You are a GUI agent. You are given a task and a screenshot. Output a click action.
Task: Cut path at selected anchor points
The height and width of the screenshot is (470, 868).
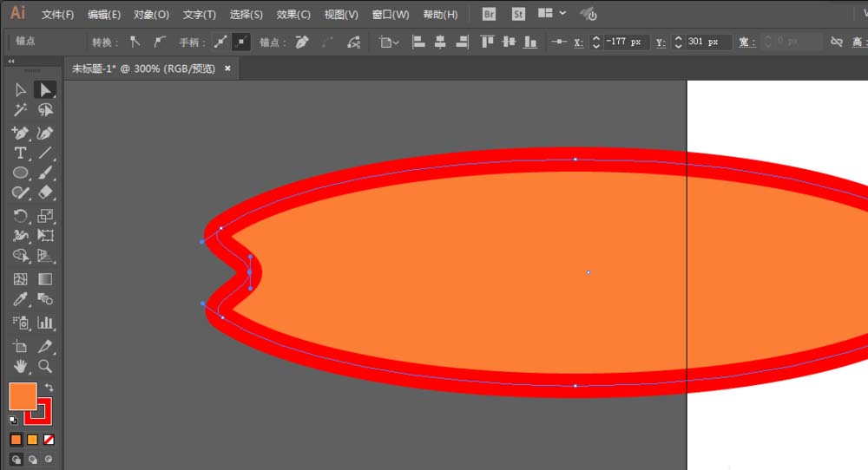(x=353, y=42)
